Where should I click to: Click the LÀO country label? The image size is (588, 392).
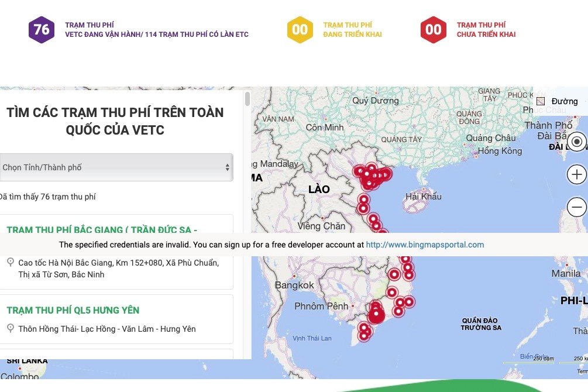[319, 189]
